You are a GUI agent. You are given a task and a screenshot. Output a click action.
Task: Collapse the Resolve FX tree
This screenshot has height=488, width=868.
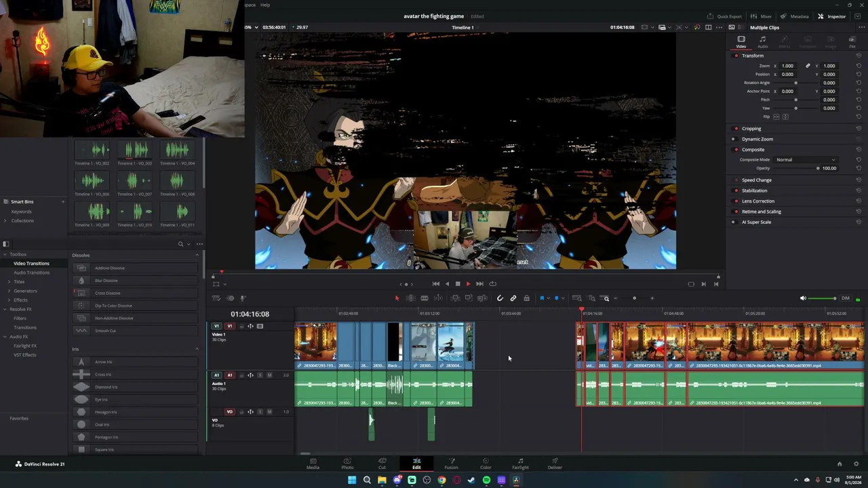point(5,309)
